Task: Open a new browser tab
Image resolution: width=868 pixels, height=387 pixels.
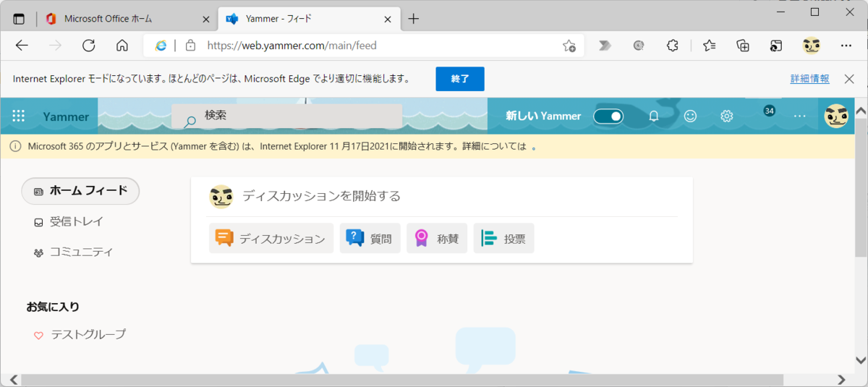Action: click(x=414, y=19)
